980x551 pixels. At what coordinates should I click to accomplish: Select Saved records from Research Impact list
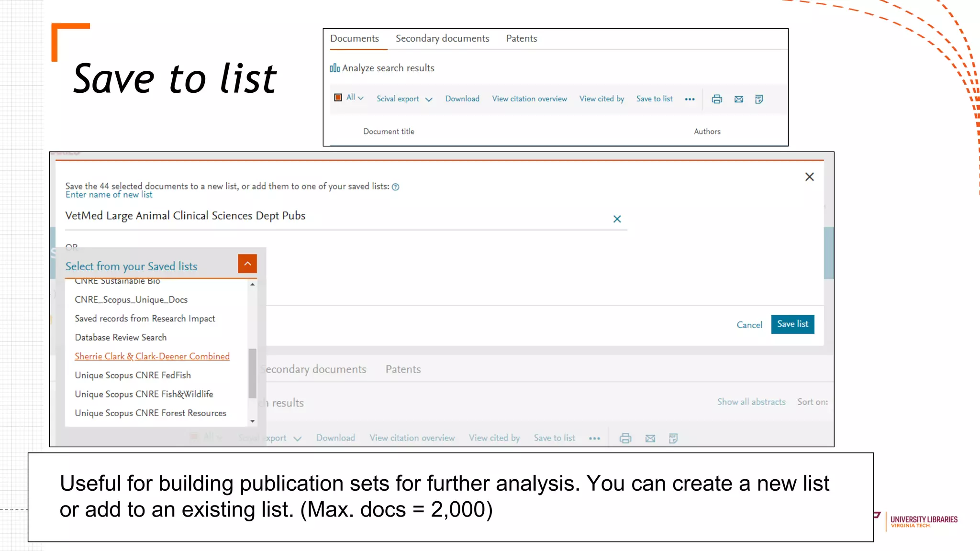[x=145, y=319]
